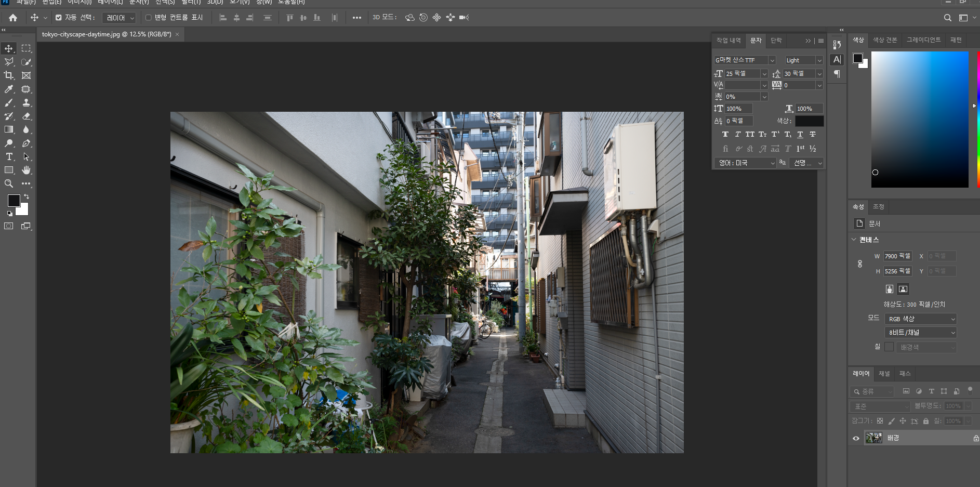The image size is (980, 487).
Task: Open the 선명 anti-aliasing dropdown
Action: (806, 163)
